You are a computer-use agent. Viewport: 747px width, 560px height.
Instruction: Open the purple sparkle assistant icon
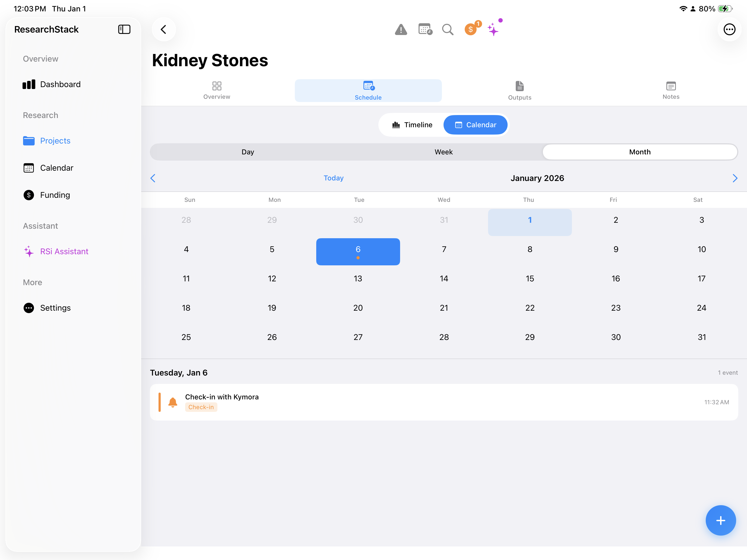(x=493, y=29)
